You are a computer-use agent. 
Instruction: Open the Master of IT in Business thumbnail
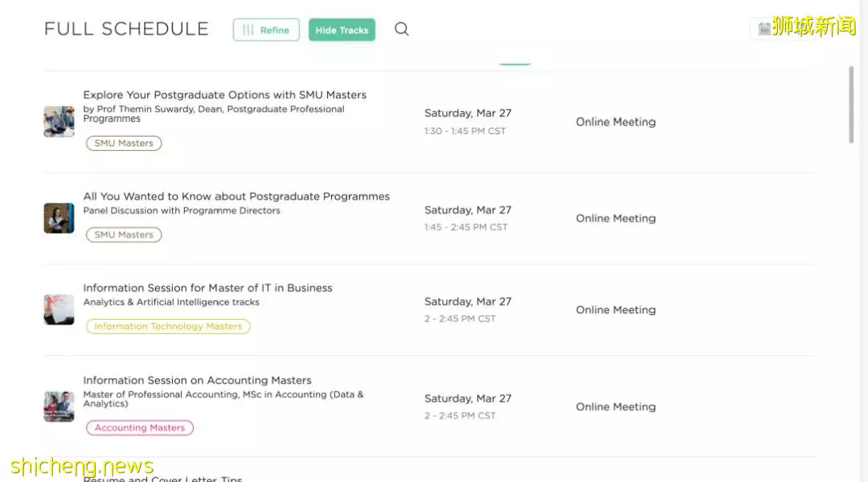[59, 309]
